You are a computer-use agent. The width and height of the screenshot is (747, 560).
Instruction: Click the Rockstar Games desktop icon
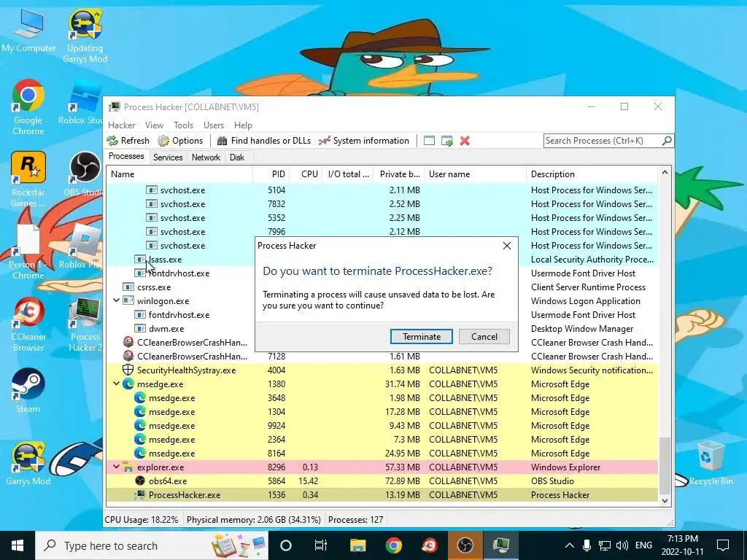tap(28, 179)
